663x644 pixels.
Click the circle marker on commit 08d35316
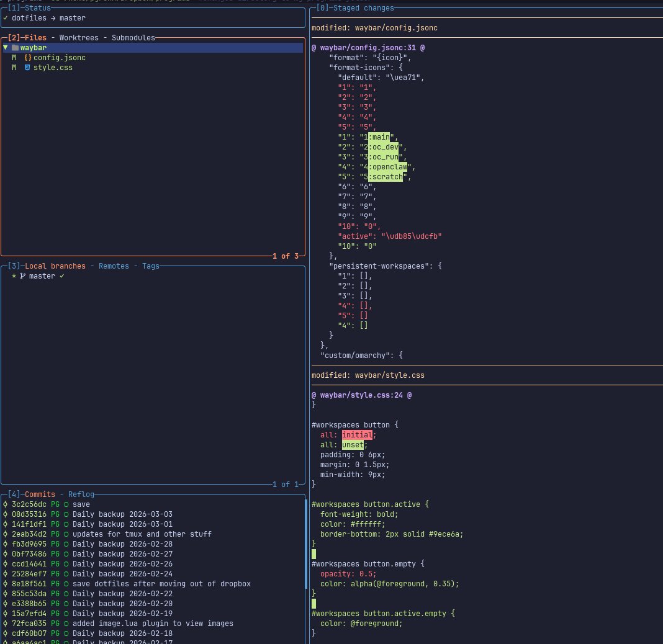pyautogui.click(x=66, y=515)
